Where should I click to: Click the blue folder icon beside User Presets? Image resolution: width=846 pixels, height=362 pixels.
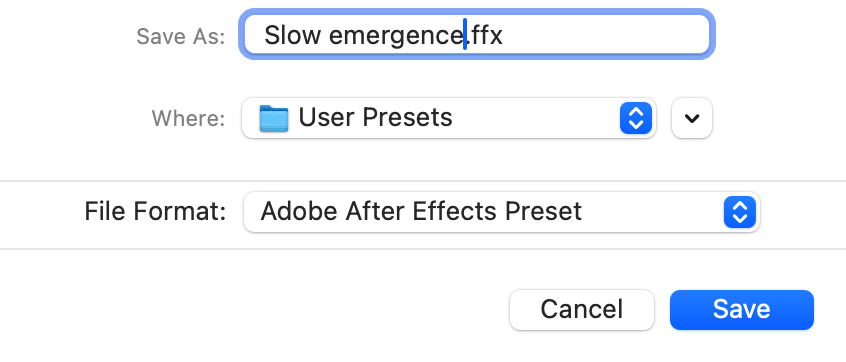point(274,118)
